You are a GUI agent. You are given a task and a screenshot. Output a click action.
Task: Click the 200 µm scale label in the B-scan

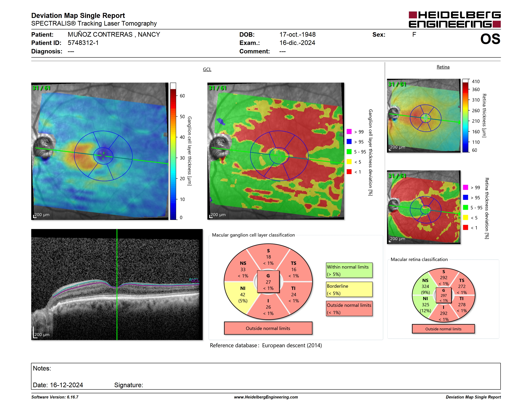(x=42, y=335)
